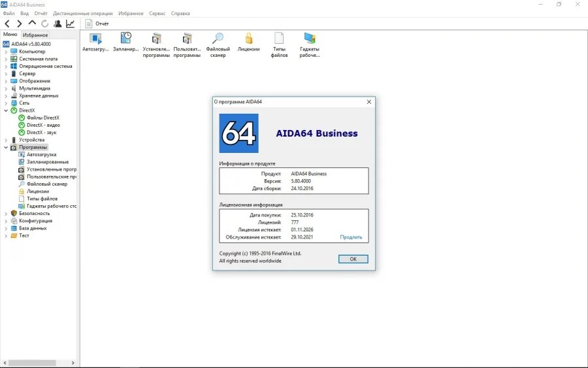
Task: Select Мультимедиа in the tree
Action: [35, 88]
